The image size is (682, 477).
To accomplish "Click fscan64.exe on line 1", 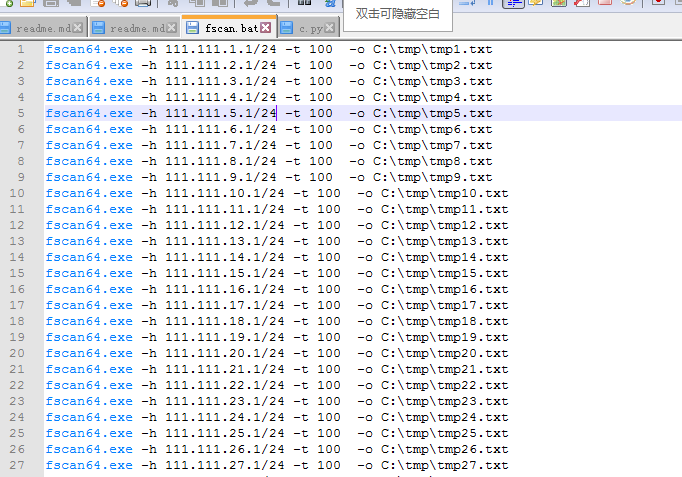I will click(x=89, y=49).
